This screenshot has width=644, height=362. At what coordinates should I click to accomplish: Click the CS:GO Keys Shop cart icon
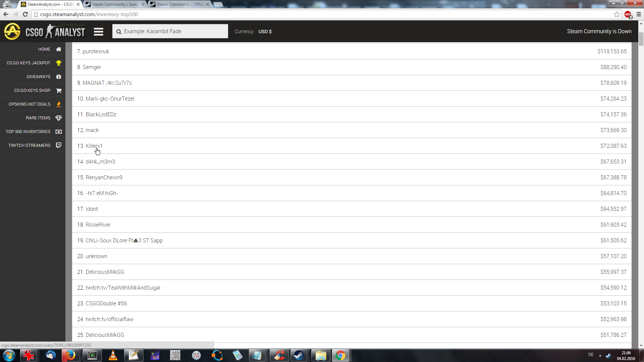point(59,90)
